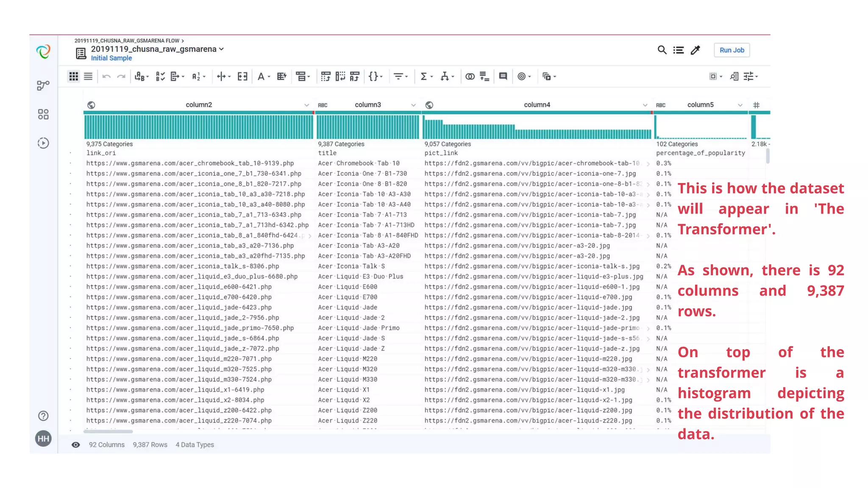Open column2 header dropdown chevron
The height and width of the screenshot is (488, 868).
point(306,105)
